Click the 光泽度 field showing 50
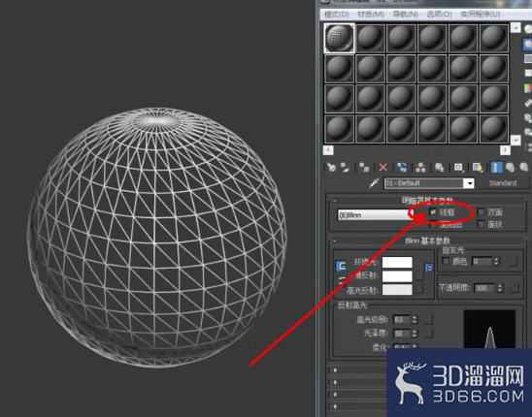 click(402, 334)
